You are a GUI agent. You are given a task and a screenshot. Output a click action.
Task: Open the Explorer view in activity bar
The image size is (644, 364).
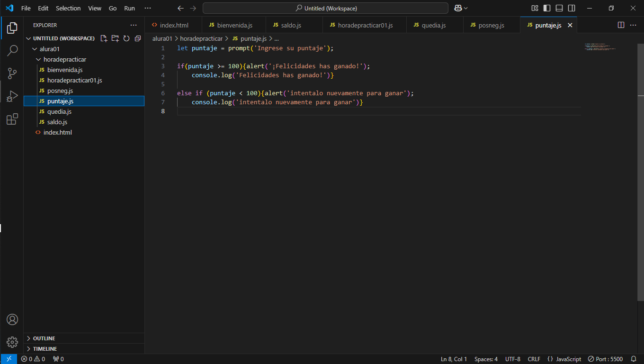pos(12,28)
